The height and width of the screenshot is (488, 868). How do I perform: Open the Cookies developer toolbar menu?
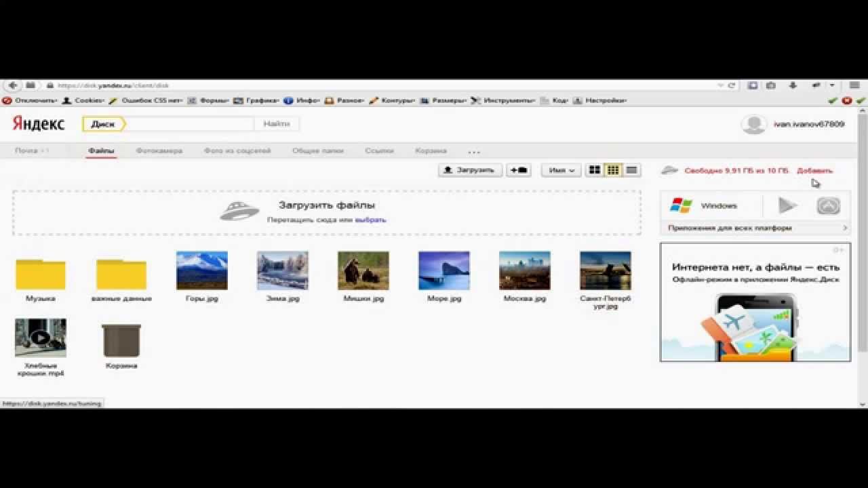(83, 100)
